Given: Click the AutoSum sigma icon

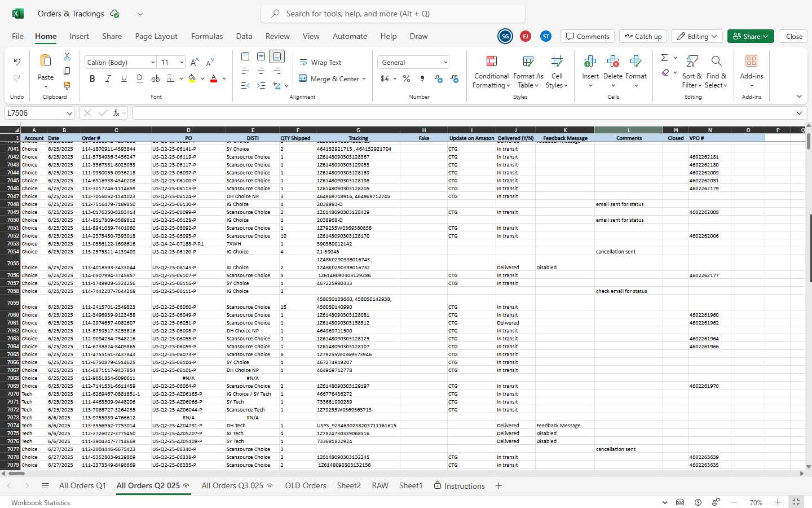Looking at the screenshot, I should pyautogui.click(x=664, y=58).
